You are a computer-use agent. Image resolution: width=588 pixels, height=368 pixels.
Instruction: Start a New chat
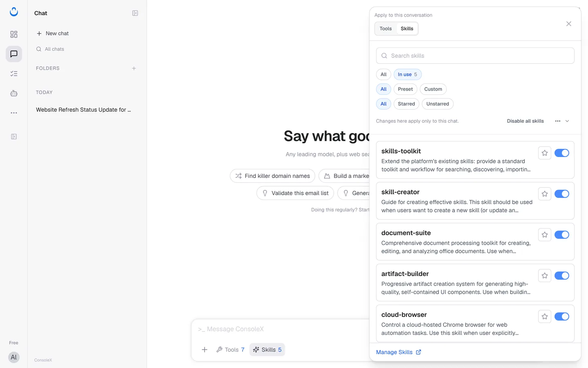(x=53, y=34)
